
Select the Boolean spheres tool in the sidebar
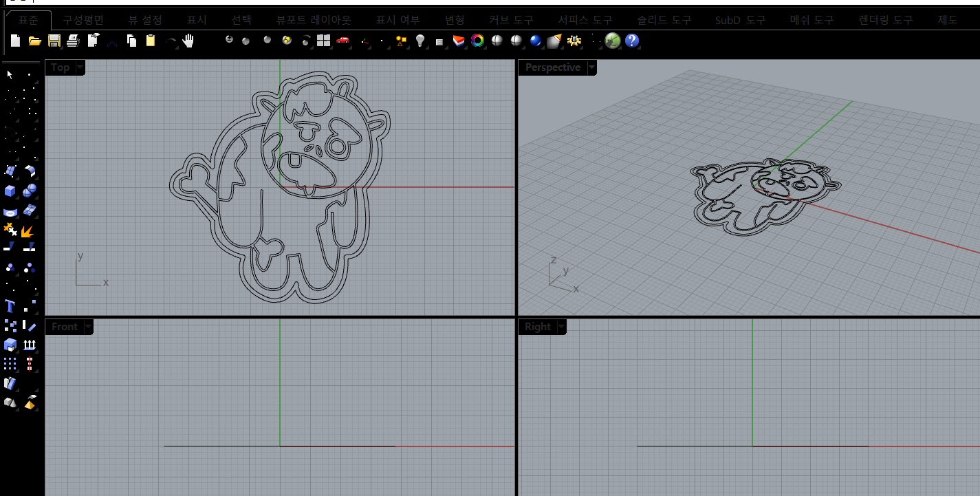[x=30, y=190]
